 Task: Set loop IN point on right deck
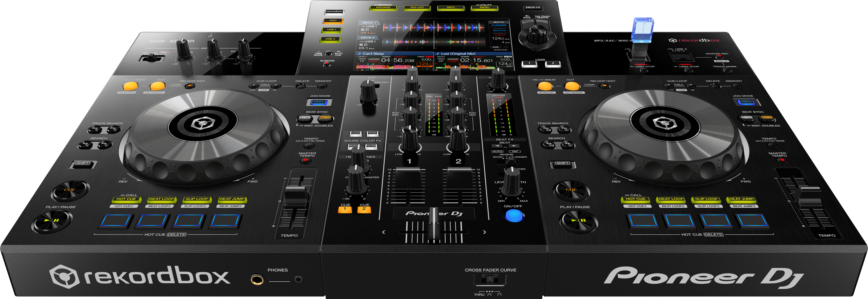point(545,86)
